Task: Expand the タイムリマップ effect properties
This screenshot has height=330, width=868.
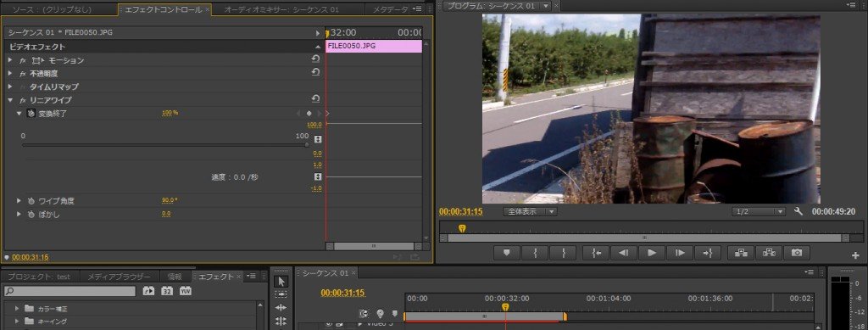Action: point(10,87)
